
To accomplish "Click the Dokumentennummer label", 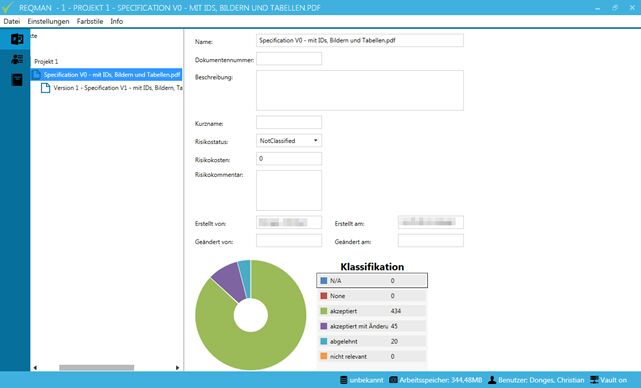I will point(224,60).
